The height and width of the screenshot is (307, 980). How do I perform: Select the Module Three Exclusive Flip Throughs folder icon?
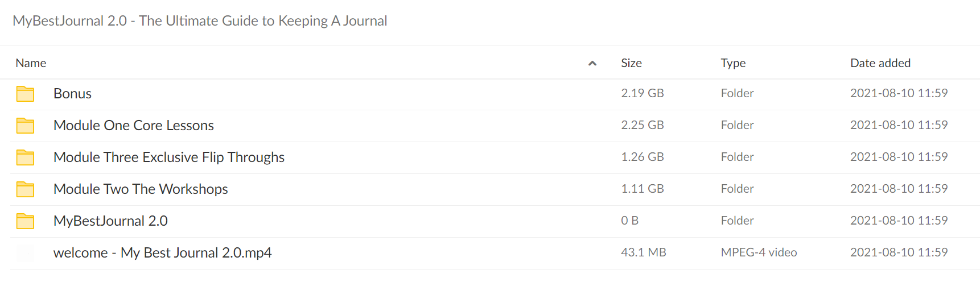pyautogui.click(x=25, y=157)
